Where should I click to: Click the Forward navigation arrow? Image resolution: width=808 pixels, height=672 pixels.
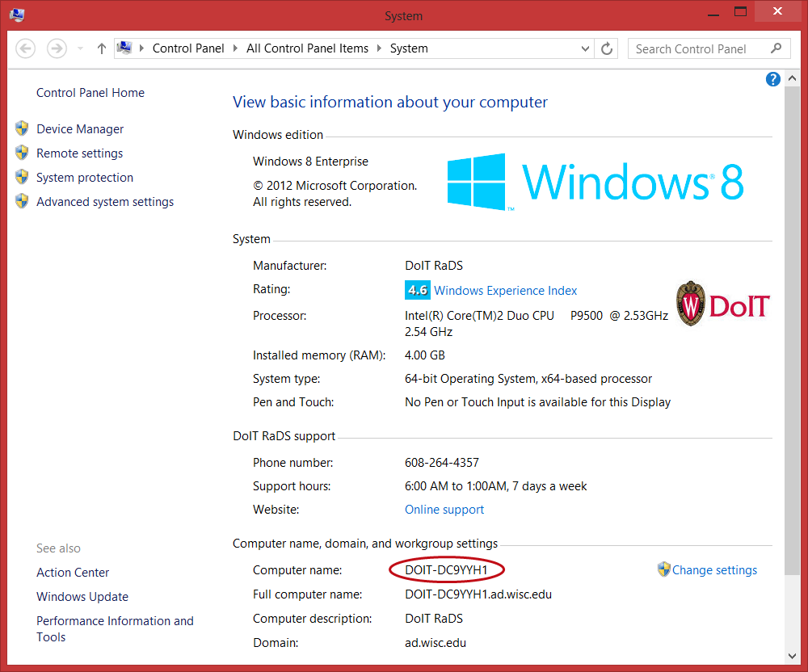point(57,49)
